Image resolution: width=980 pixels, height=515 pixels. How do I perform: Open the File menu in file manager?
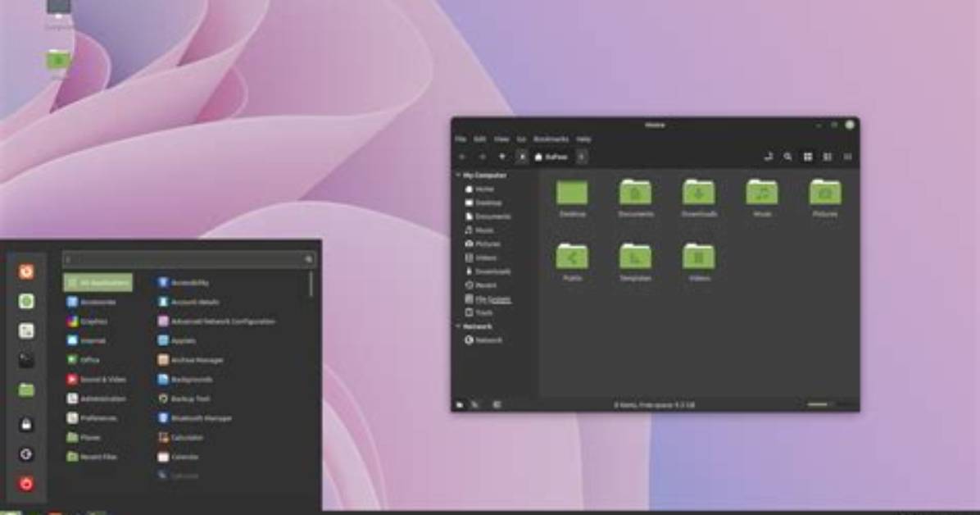(x=461, y=139)
